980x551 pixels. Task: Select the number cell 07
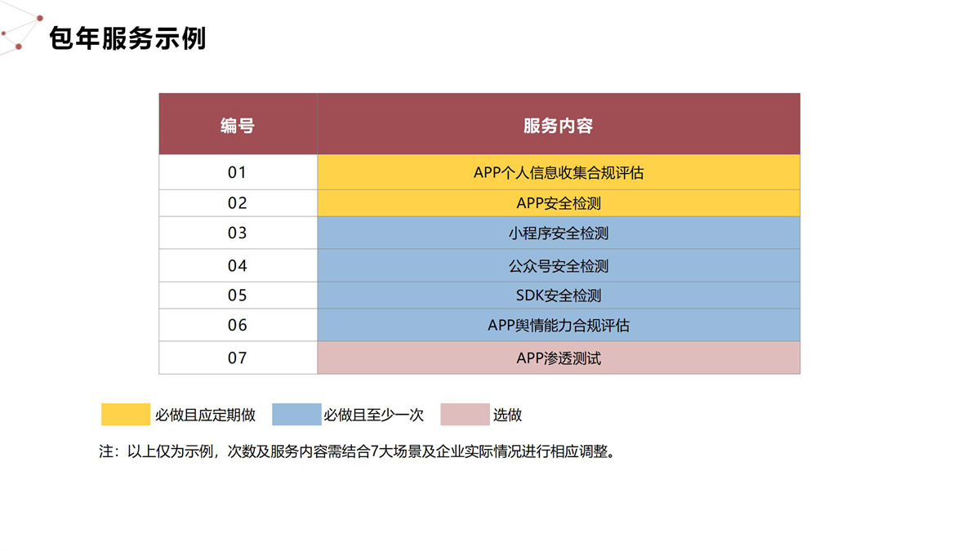238,358
